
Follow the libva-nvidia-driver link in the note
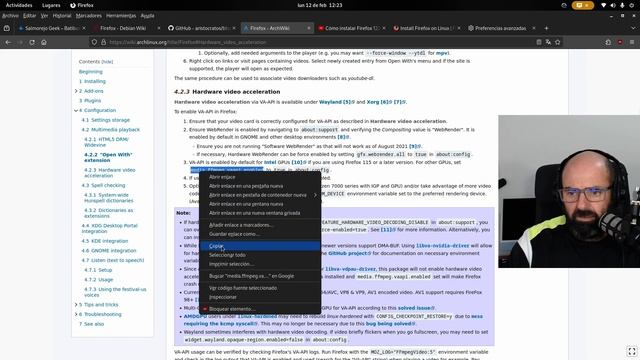click(443, 246)
